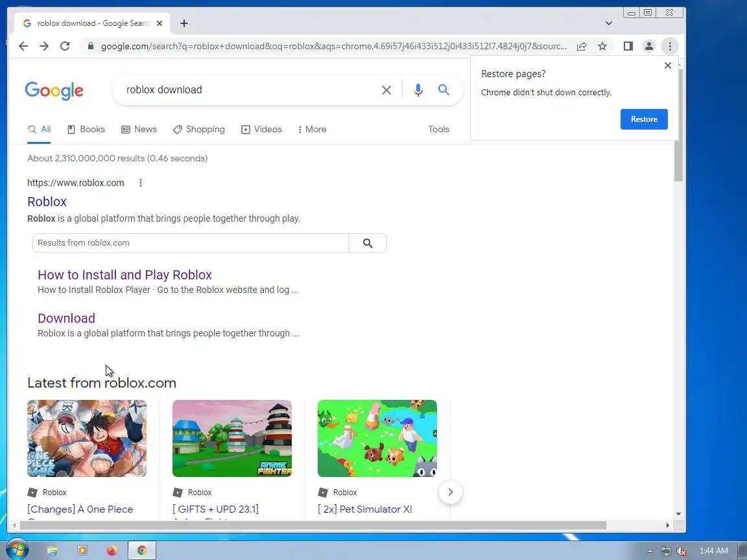View site information padlock icon
This screenshot has height=560, width=747.
[x=90, y=46]
